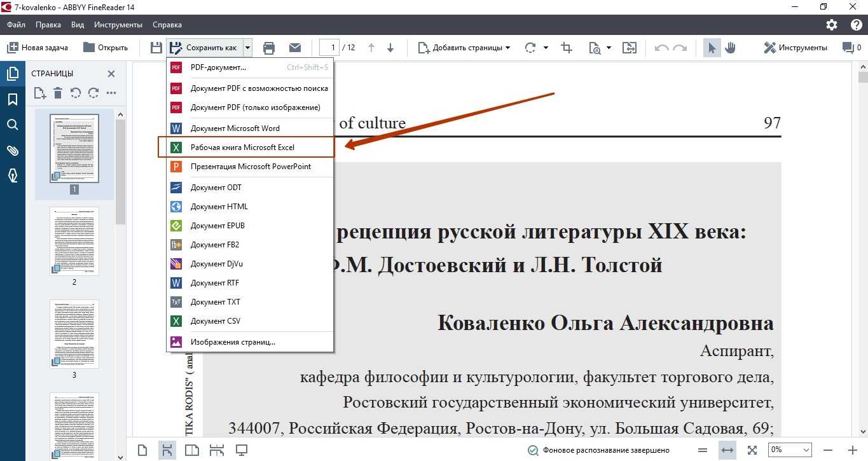Open the settings gear icon
This screenshot has width=868, height=461.
pos(832,25)
